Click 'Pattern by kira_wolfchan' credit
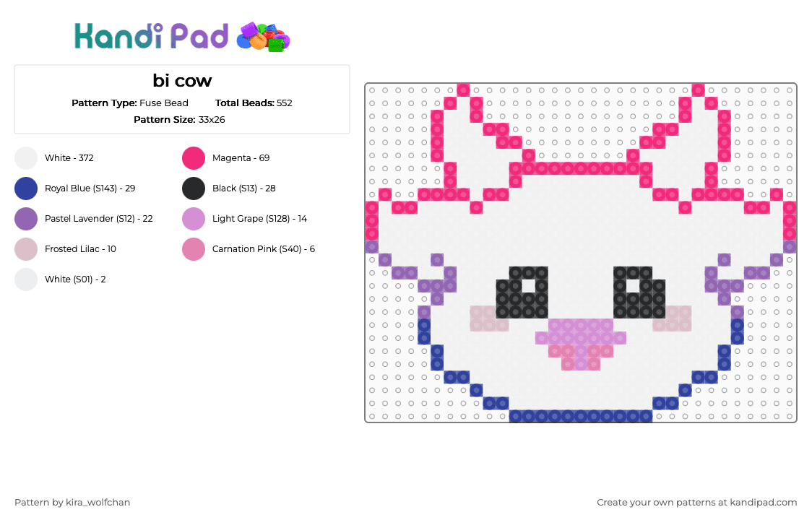 click(72, 503)
